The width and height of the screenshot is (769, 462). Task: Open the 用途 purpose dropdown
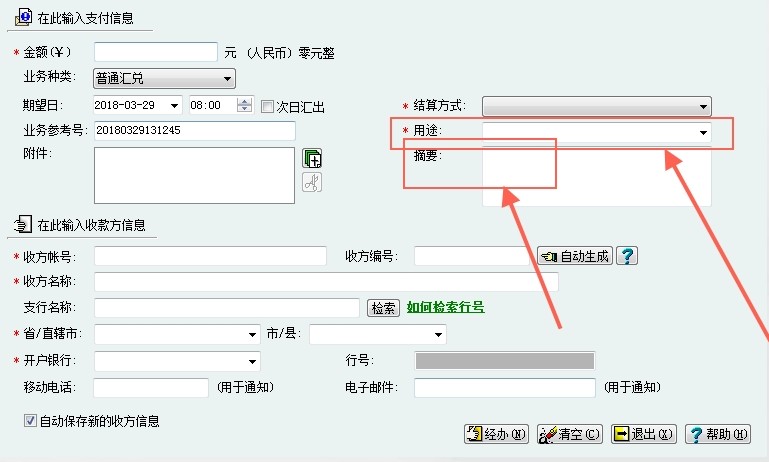(702, 132)
